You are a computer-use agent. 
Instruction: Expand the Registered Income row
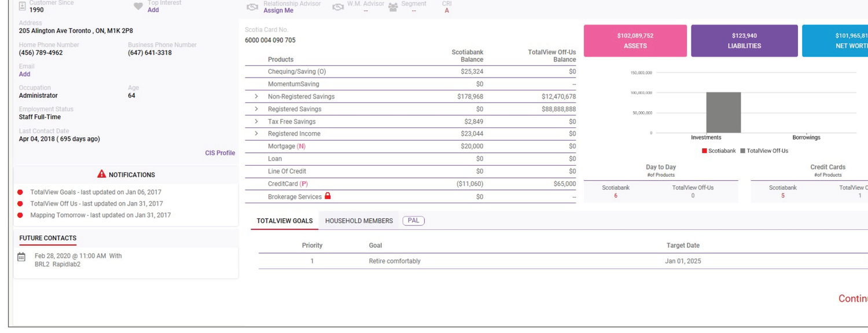click(x=256, y=134)
